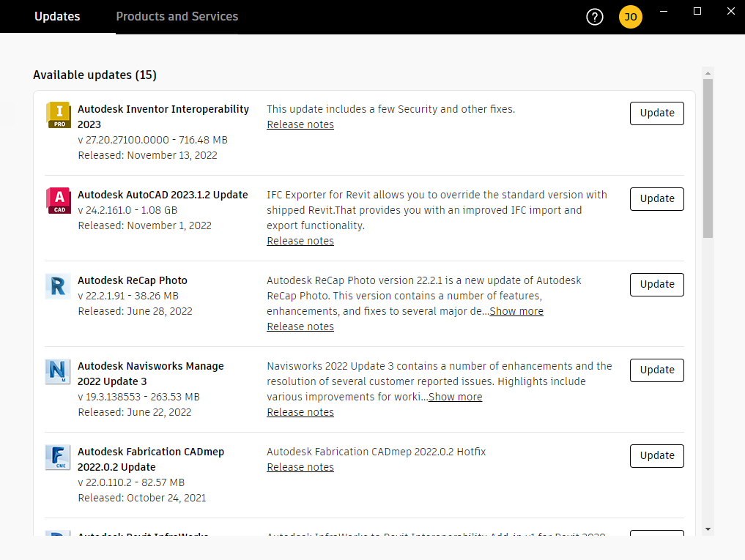Click the ReCap Photo product icon
This screenshot has width=745, height=560.
58,286
